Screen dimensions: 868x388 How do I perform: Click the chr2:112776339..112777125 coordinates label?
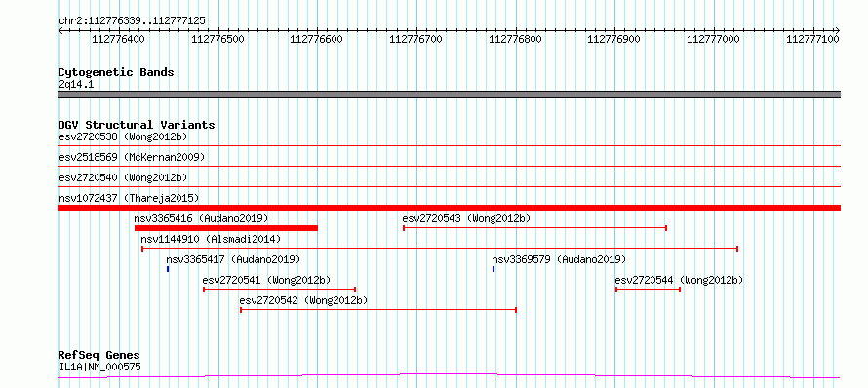coord(133,21)
